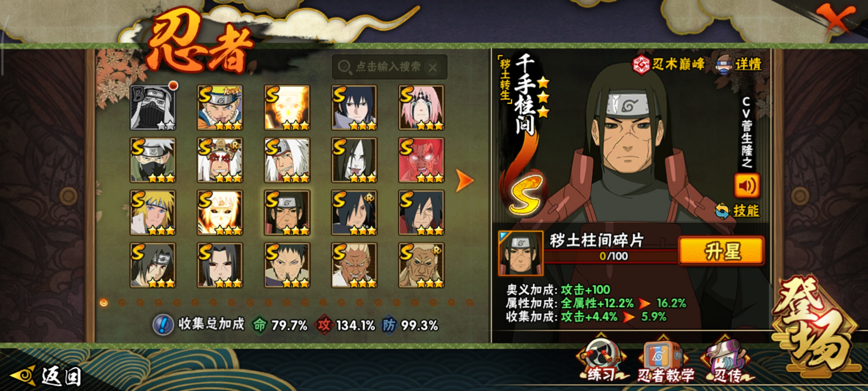Select the pink-haired Sakura ninja thumbnail

coord(421,108)
